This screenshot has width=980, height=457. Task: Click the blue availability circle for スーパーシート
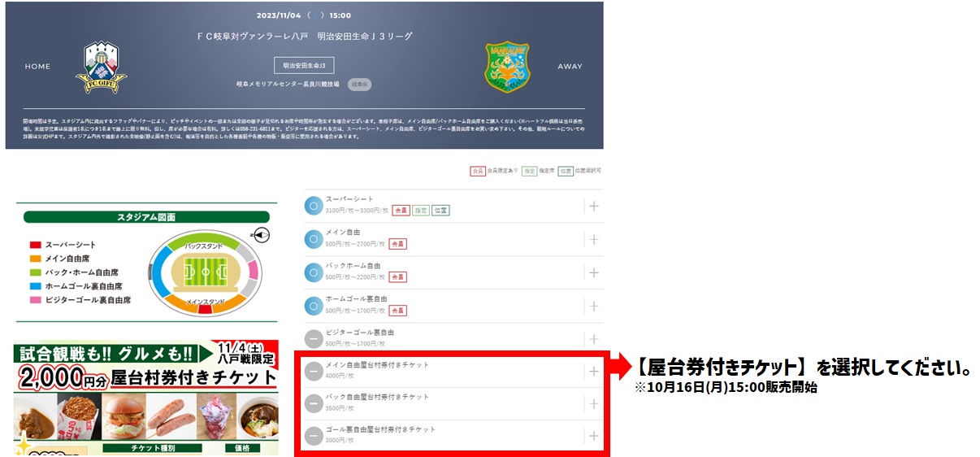[314, 206]
